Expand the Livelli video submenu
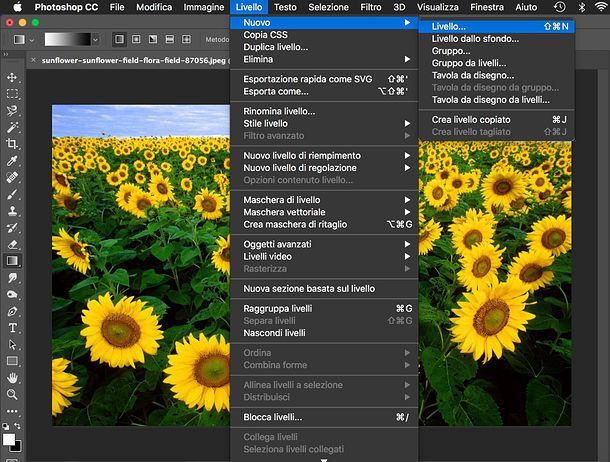Image resolution: width=610 pixels, height=462 pixels. [x=324, y=256]
